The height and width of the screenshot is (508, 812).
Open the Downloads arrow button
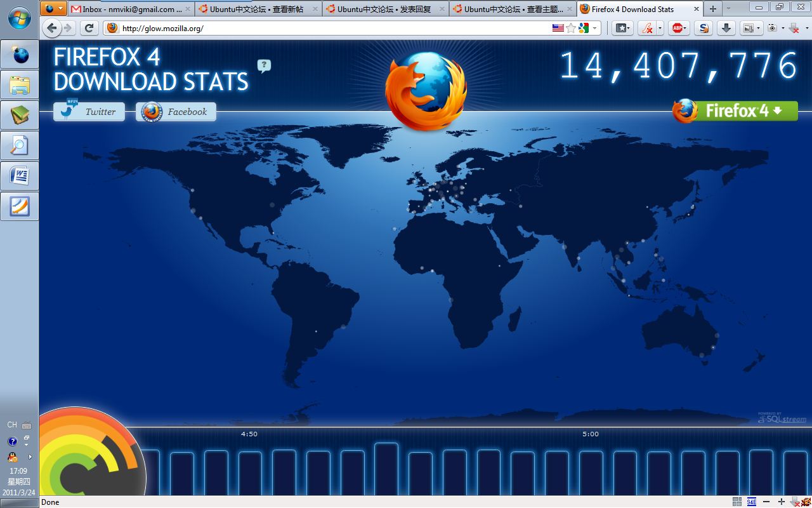click(726, 28)
